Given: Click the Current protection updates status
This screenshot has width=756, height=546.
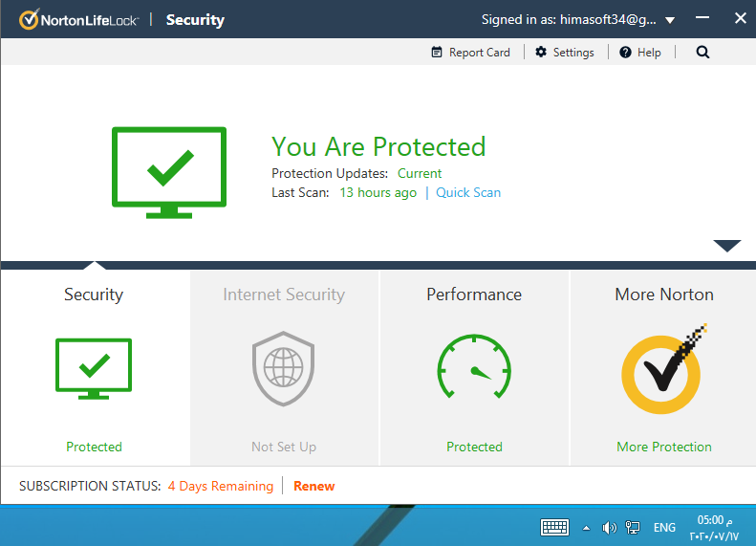Looking at the screenshot, I should 420,173.
